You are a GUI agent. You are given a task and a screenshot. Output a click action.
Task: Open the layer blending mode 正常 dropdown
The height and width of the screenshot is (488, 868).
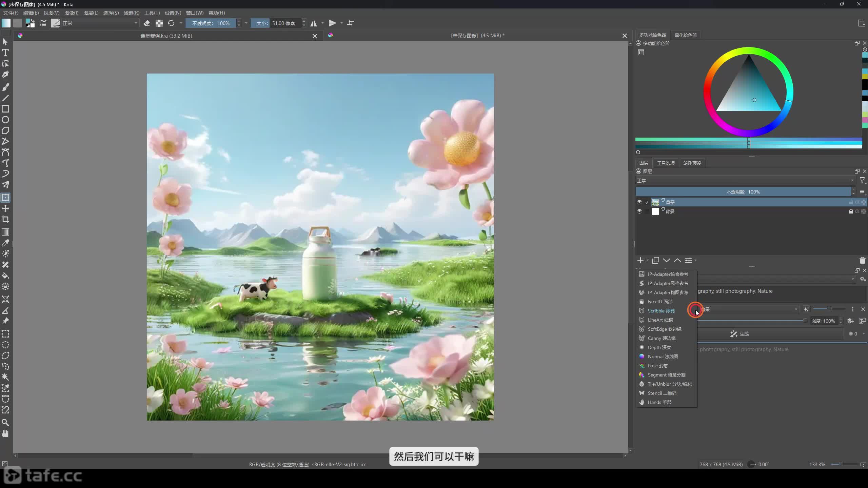point(745,181)
